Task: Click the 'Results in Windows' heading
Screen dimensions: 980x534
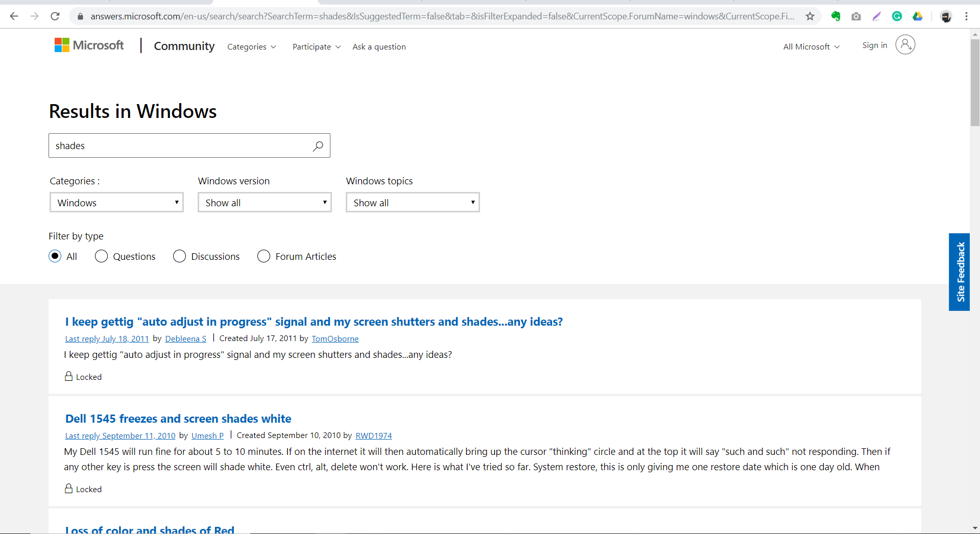Action: (133, 111)
